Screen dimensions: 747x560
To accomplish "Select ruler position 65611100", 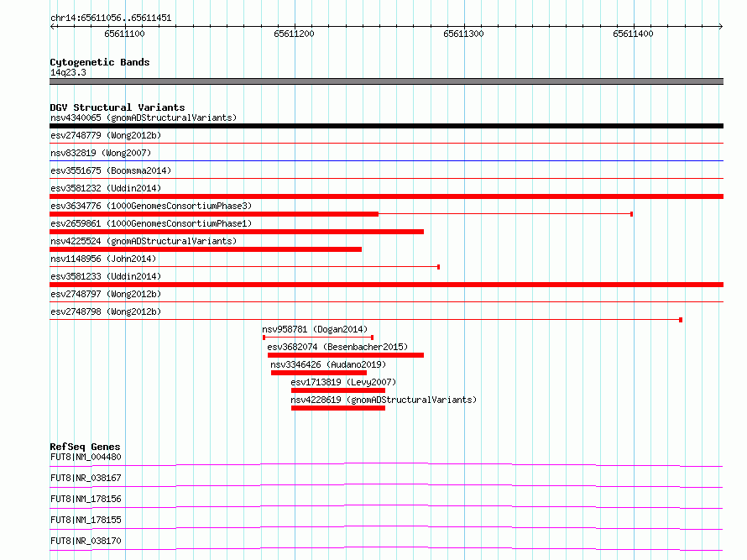I will pyautogui.click(x=124, y=34).
